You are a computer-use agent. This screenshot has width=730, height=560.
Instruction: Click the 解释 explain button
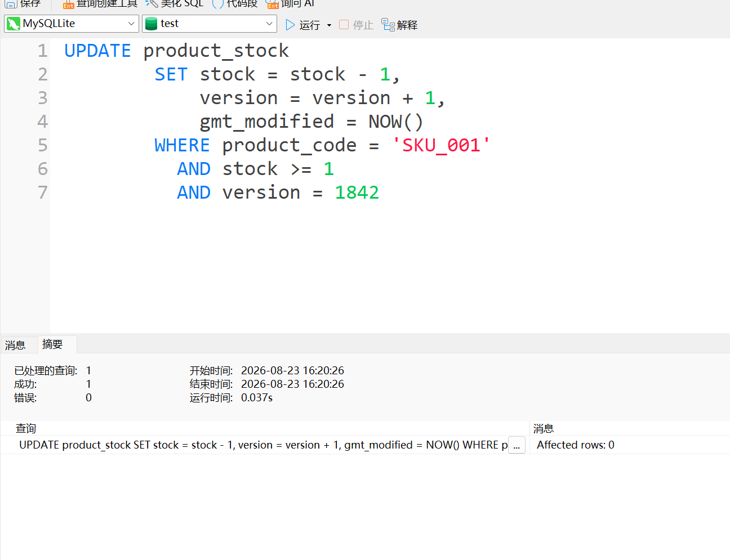click(399, 25)
